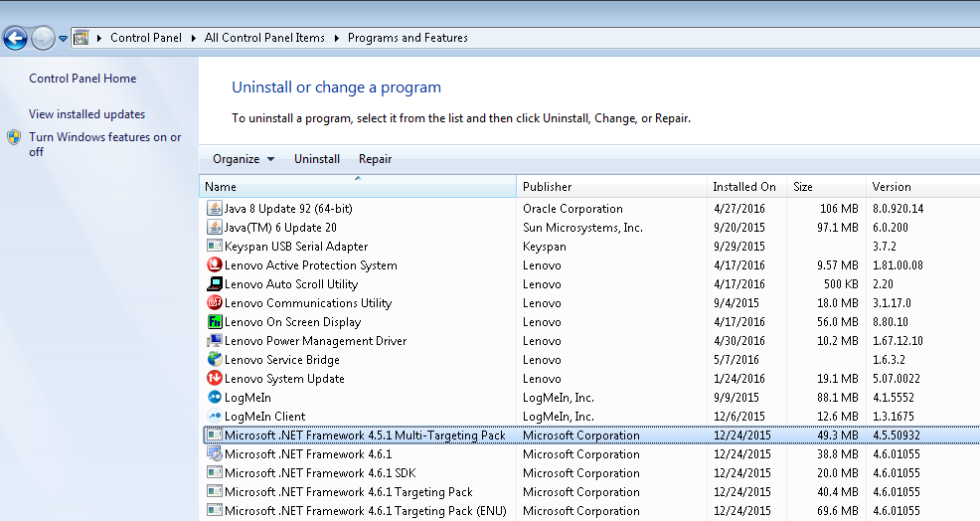Click the .NET Framework 4.5.1 Multi-Targeting Pack icon
Screen dimensions: 980x521
click(x=215, y=434)
